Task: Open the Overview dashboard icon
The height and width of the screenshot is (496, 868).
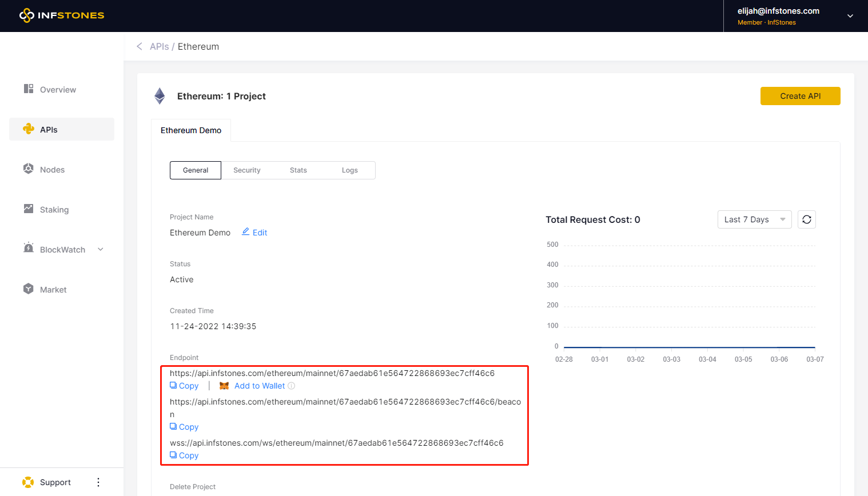Action: [x=29, y=89]
